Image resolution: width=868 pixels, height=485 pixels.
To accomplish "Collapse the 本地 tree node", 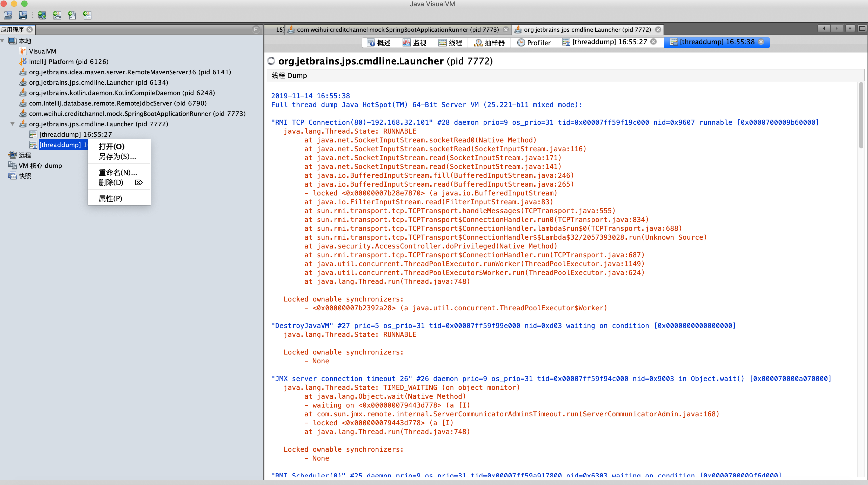I will point(3,41).
